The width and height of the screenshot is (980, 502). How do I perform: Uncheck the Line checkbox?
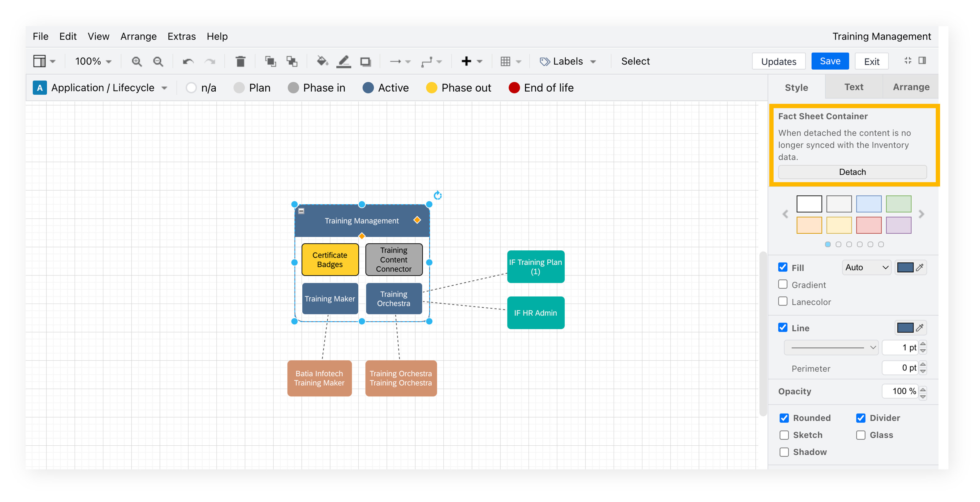783,328
